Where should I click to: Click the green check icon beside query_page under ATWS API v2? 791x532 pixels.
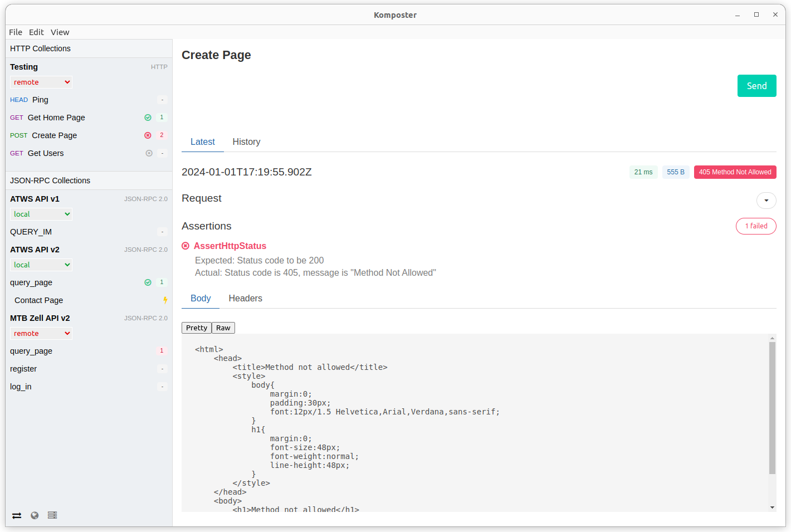[x=148, y=282]
